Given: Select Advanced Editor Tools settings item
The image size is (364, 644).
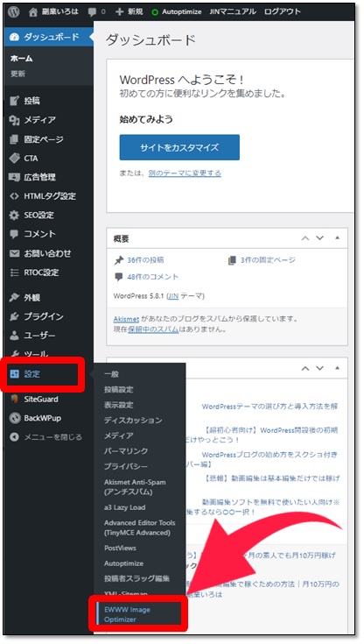Looking at the screenshot, I should (139, 527).
